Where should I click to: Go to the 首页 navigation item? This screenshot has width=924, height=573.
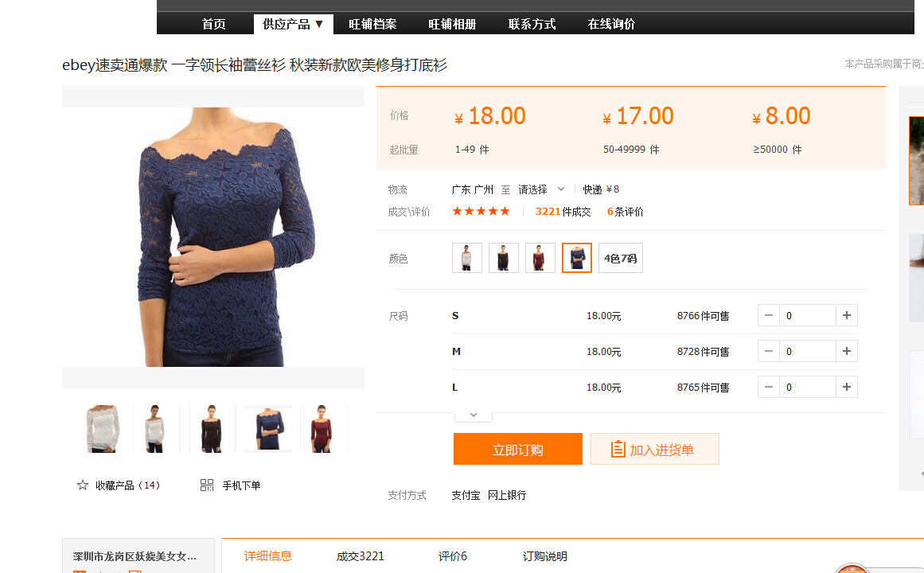tap(213, 24)
